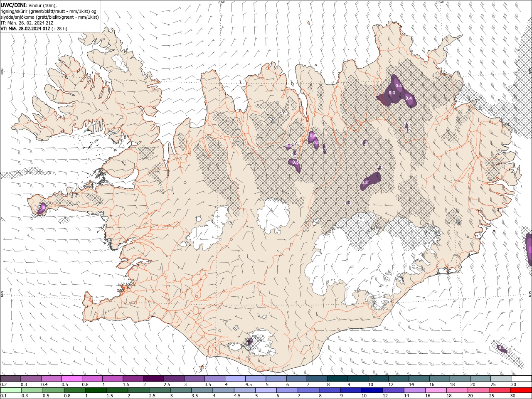The width and height of the screenshot is (532, 399).
Task: Click the purple 1.5 snow-scale swatch
Action: (x=133, y=379)
